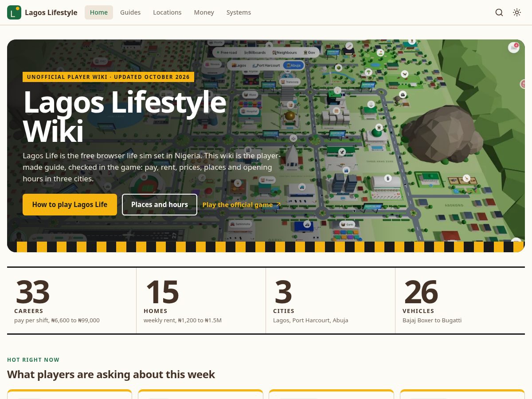
Task: Click the 26 Vehicles stat
Action: 460,301
